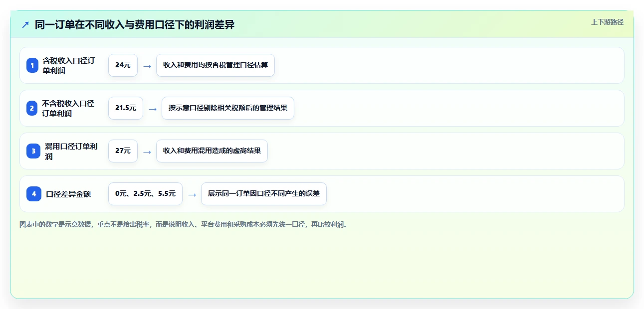The image size is (644, 309).
Task: Select the blue number 4 badge
Action: click(34, 194)
